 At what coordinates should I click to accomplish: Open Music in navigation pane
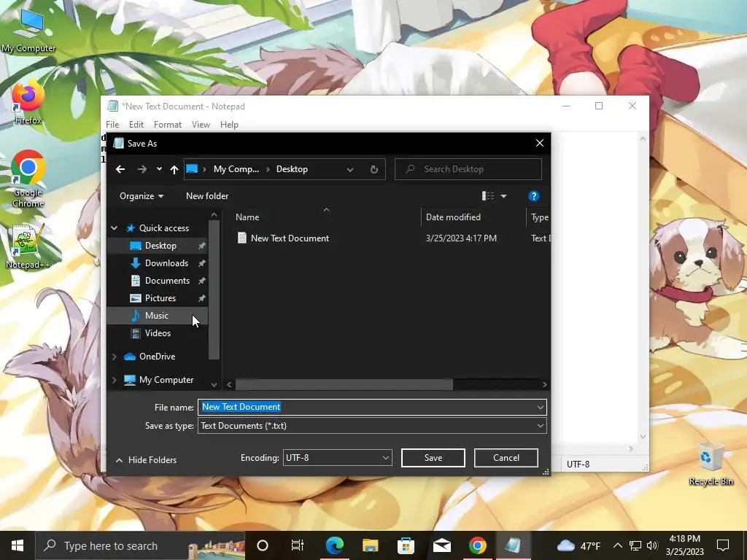tap(157, 316)
